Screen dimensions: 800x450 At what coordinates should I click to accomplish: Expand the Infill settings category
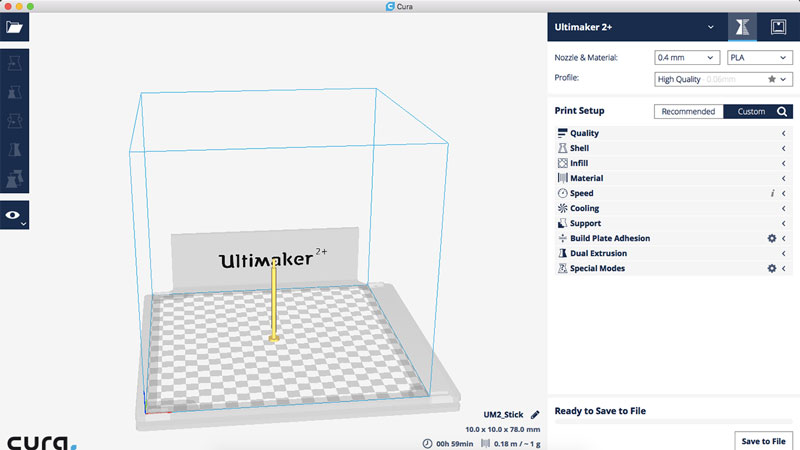pyautogui.click(x=673, y=163)
